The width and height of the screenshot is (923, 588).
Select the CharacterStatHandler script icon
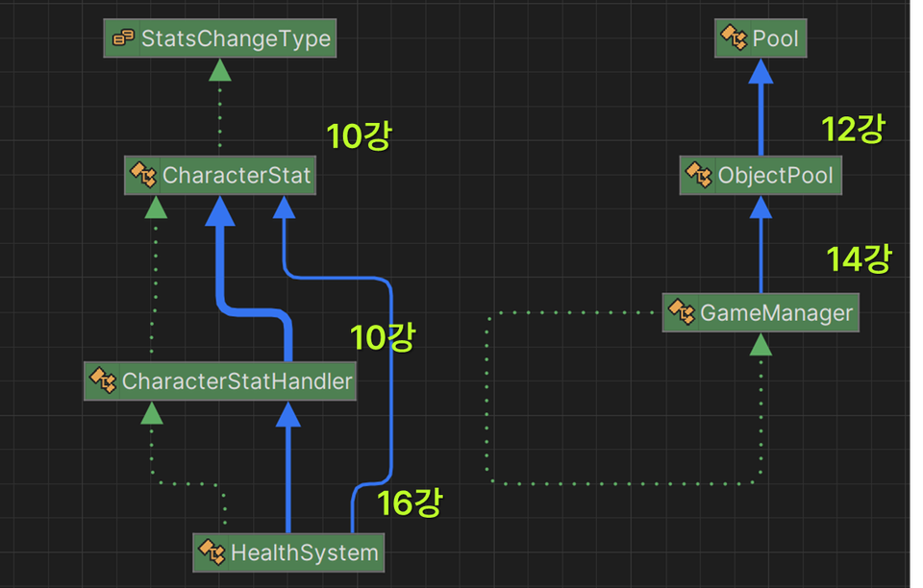coord(104,380)
